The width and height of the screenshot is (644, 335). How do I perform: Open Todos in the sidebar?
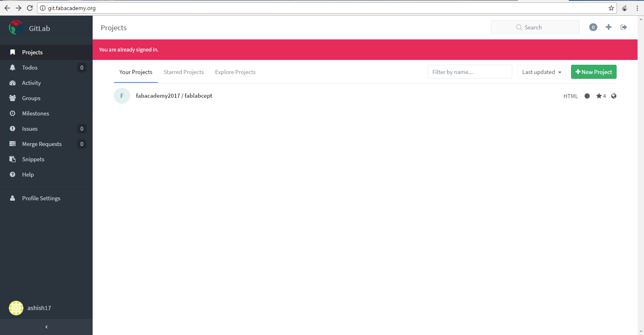pos(46,68)
